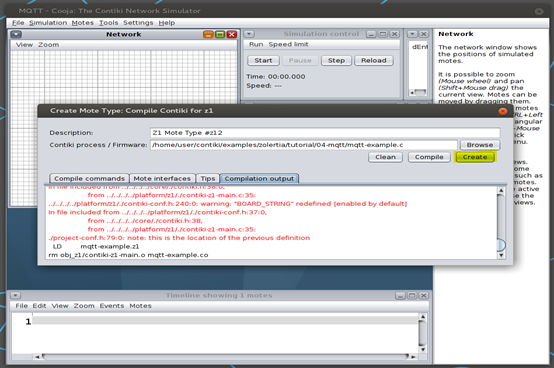554x368 pixels.
Task: Click the Reload button
Action: tap(374, 60)
